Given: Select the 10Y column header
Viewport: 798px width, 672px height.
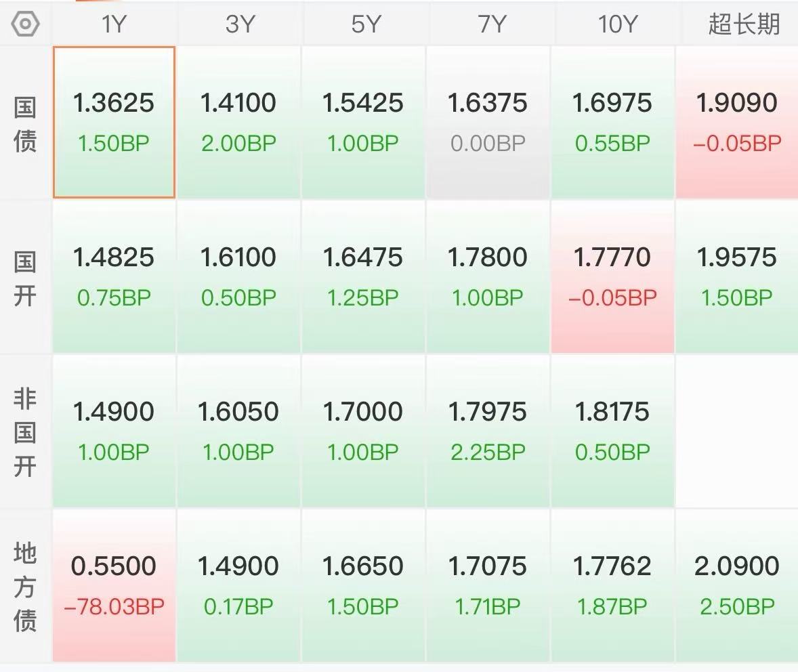Looking at the screenshot, I should [x=617, y=24].
